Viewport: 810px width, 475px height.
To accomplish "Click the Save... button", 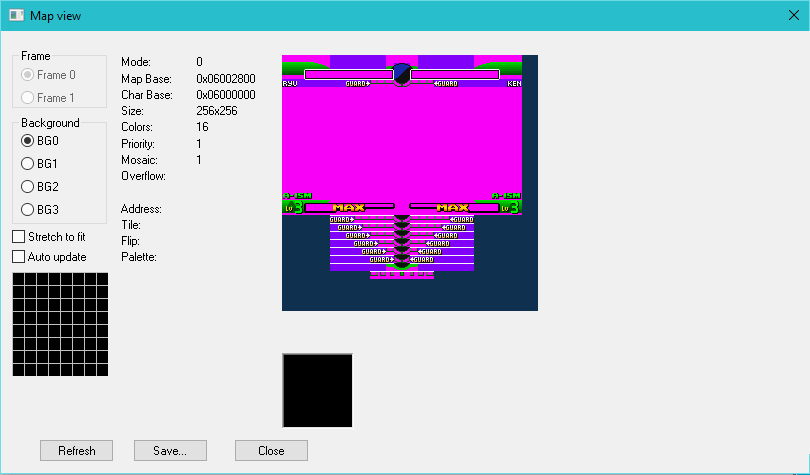I will click(x=170, y=451).
